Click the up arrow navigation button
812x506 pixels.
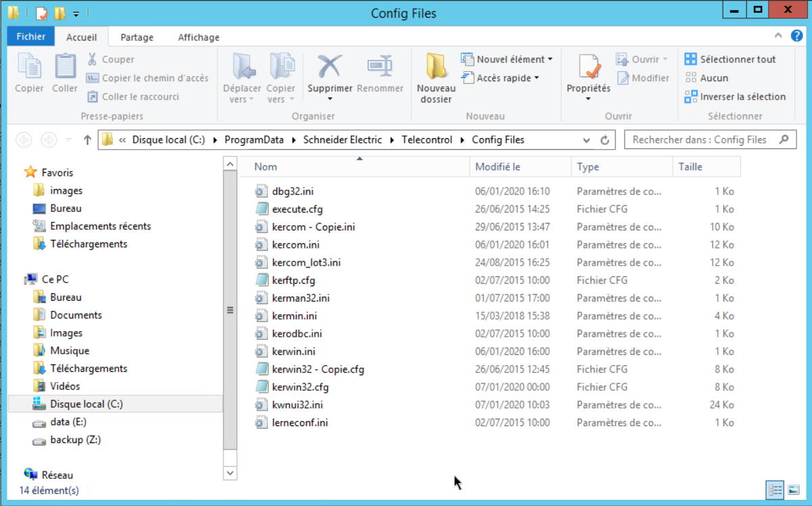coord(87,140)
